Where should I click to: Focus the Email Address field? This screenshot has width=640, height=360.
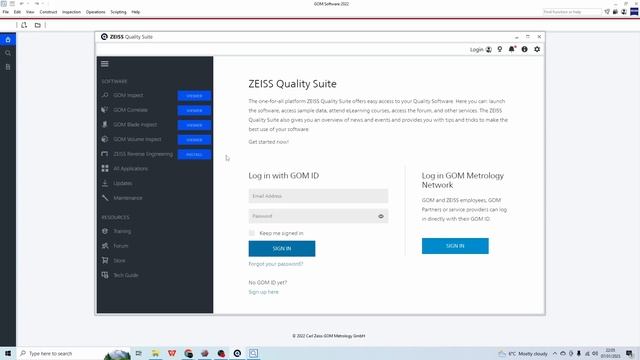tap(318, 196)
